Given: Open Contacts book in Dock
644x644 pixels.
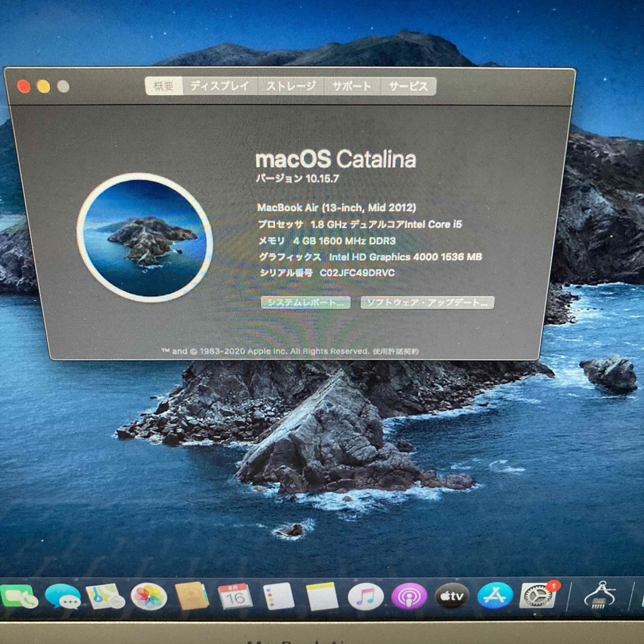Looking at the screenshot, I should point(192,596).
